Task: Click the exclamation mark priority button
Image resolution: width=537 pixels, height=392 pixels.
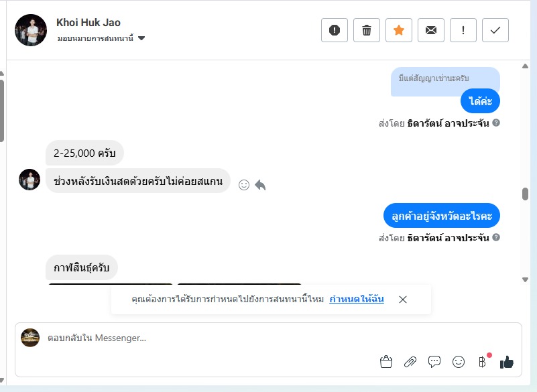Action: [463, 30]
